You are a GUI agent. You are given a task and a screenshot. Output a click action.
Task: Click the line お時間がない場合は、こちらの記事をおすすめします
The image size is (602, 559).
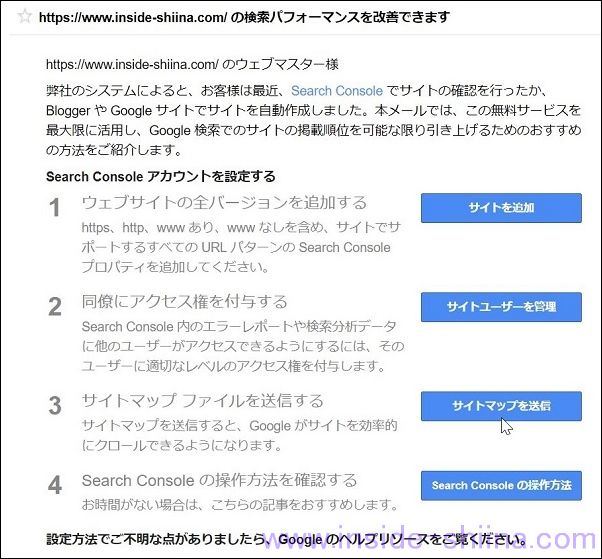[240, 504]
